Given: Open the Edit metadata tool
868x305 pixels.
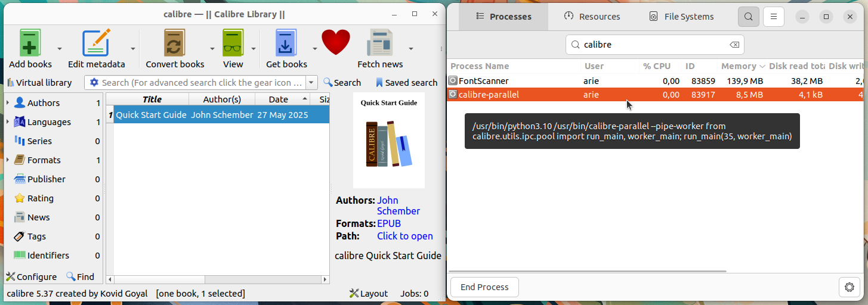Looking at the screenshot, I should pyautogui.click(x=97, y=43).
